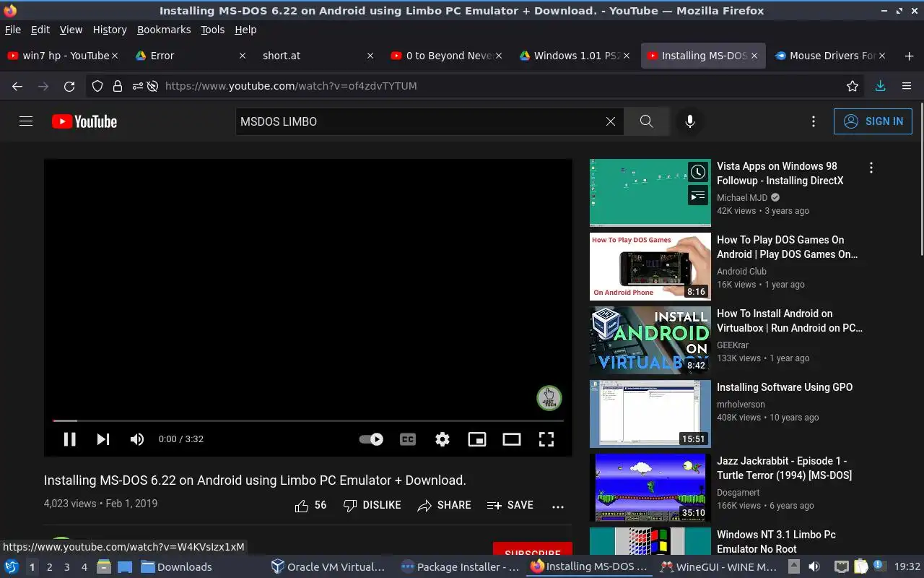Image resolution: width=924 pixels, height=578 pixels.
Task: Add Vista Apps video to queue
Action: click(697, 196)
